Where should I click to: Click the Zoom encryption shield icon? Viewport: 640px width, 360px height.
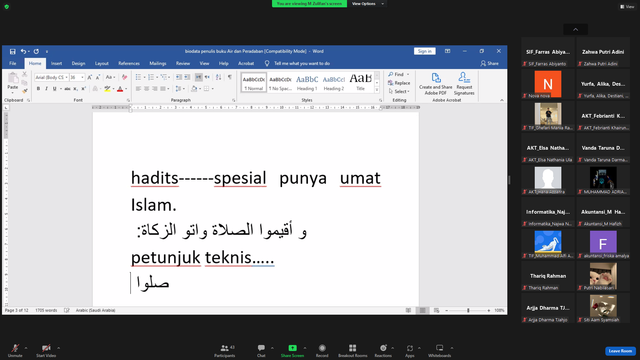(7, 7)
